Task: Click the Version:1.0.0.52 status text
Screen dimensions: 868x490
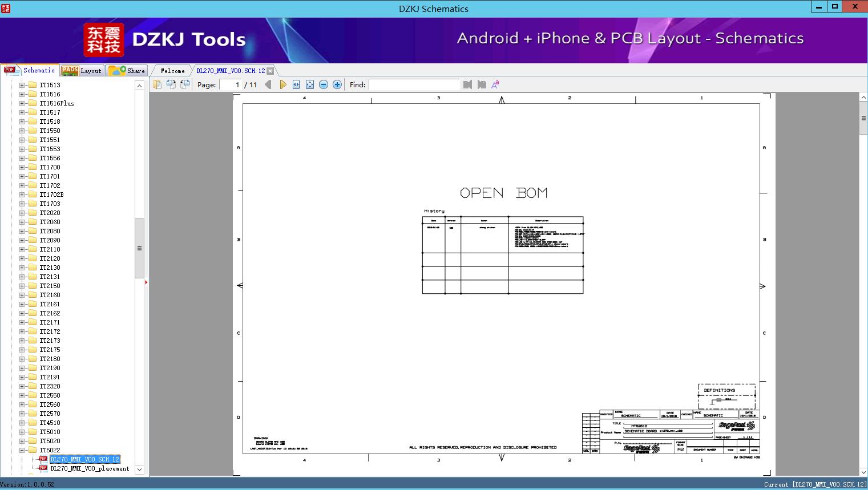Action: [27, 484]
